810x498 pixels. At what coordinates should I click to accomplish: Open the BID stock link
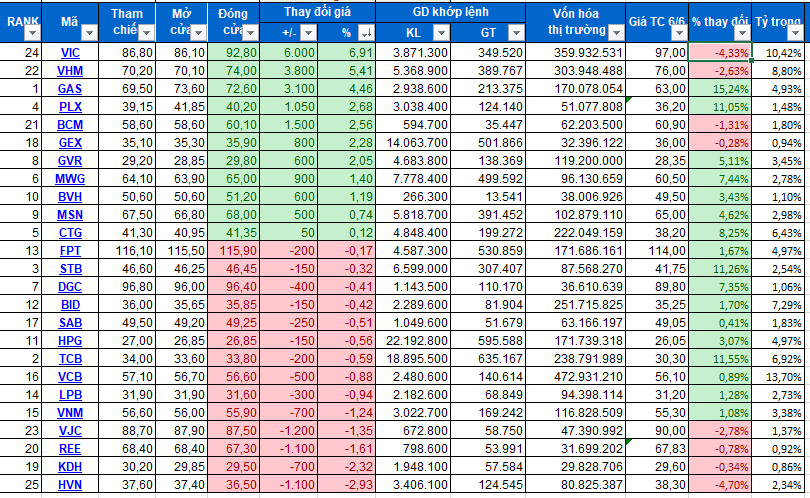[70, 305]
